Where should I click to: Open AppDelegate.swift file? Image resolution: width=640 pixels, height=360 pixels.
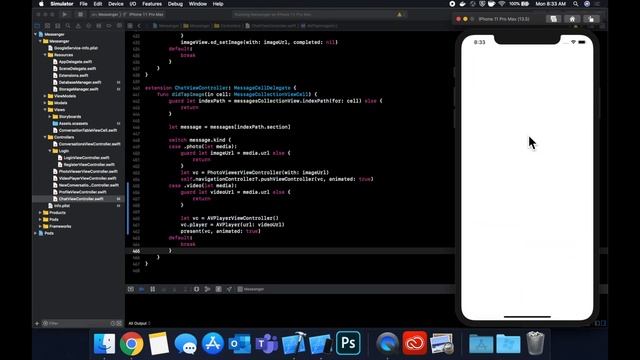75,62
